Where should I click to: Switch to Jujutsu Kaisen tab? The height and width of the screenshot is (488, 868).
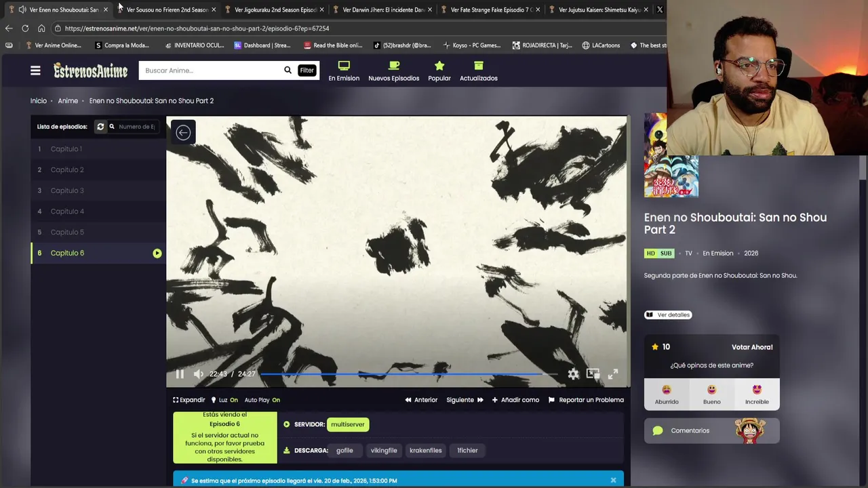pyautogui.click(x=598, y=9)
